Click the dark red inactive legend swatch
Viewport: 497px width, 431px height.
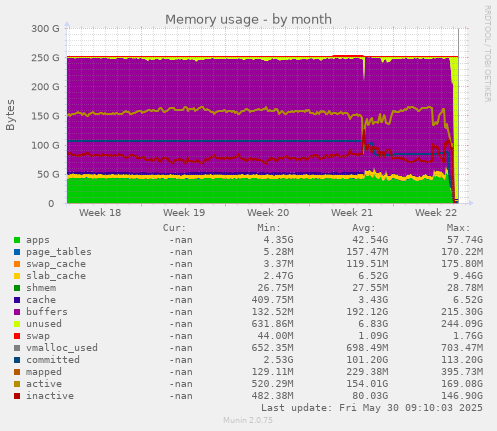(x=17, y=396)
